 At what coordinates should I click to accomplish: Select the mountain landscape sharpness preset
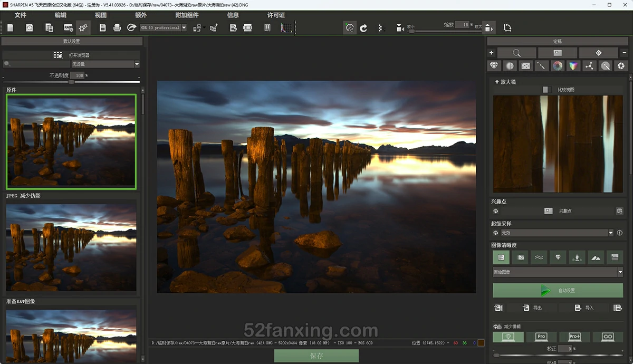596,257
